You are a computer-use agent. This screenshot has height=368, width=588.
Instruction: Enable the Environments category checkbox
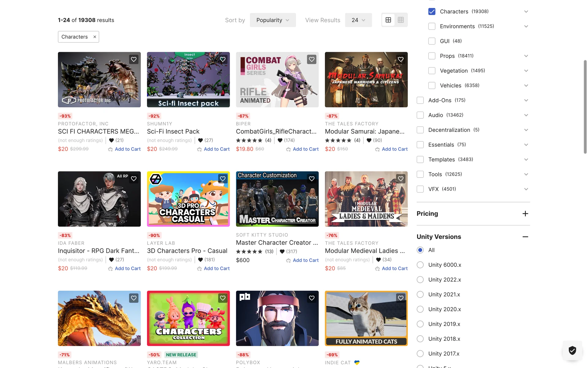[x=432, y=26]
